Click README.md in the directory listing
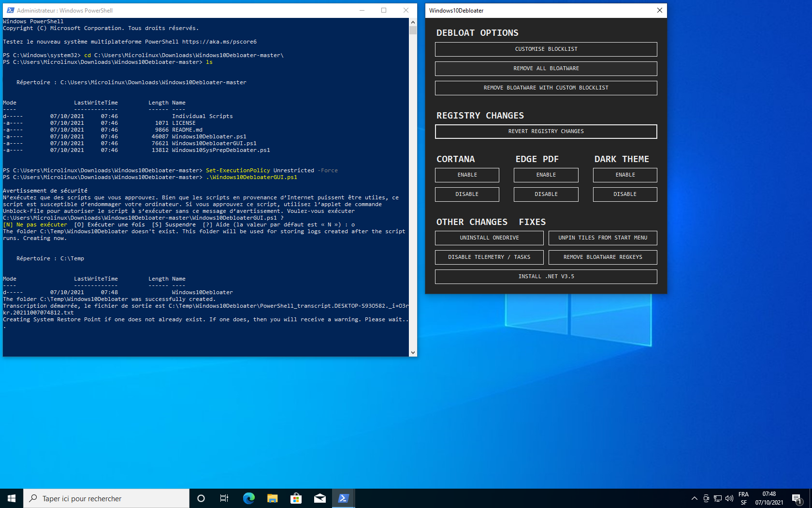Image resolution: width=812 pixels, height=508 pixels. (187, 130)
